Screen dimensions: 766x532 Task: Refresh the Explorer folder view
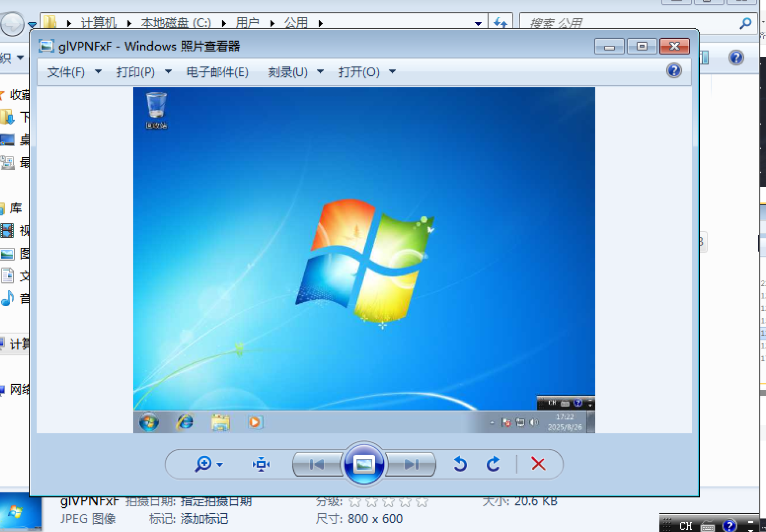click(500, 22)
